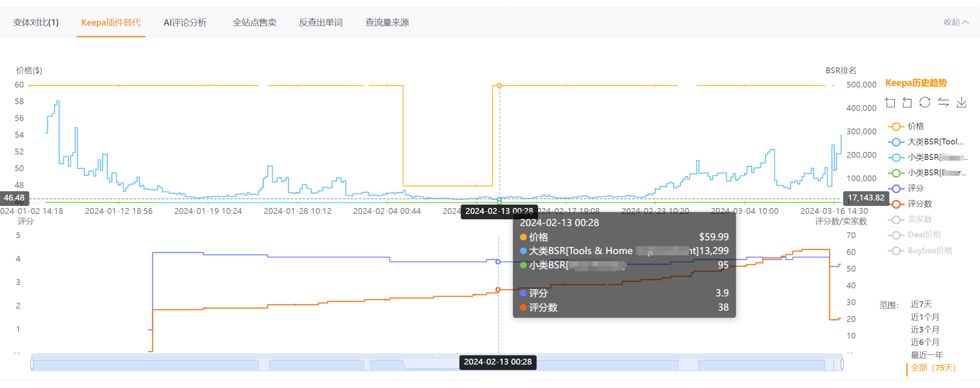Enable the Buybox价格 legend series
Viewport: 980px width, 388px height.
[920, 251]
